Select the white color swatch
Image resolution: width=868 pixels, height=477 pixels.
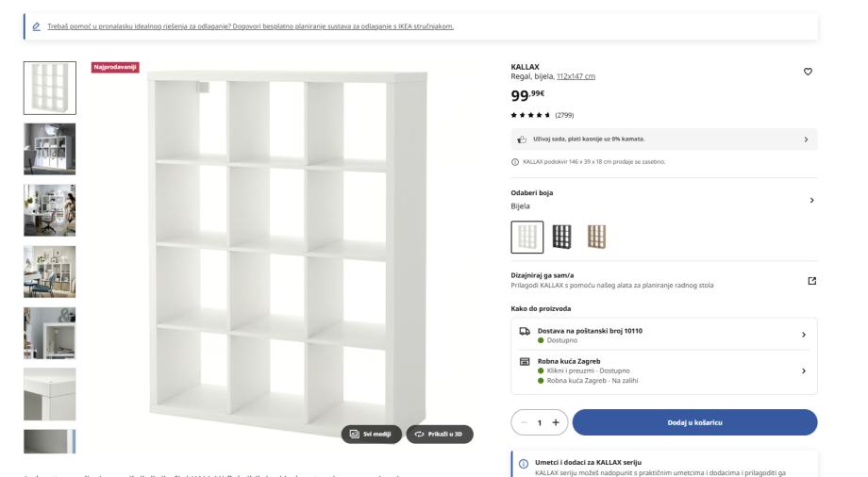coord(526,238)
